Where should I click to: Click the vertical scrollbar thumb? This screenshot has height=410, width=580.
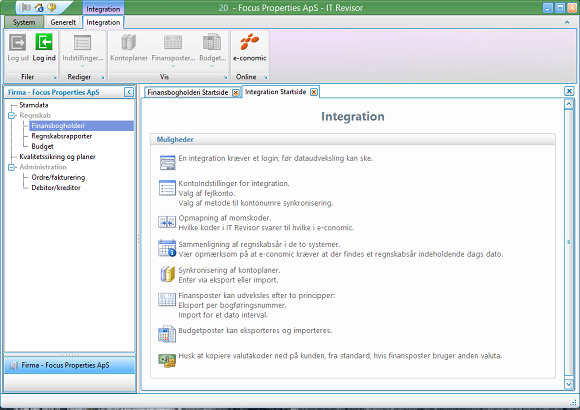pyautogui.click(x=569, y=242)
